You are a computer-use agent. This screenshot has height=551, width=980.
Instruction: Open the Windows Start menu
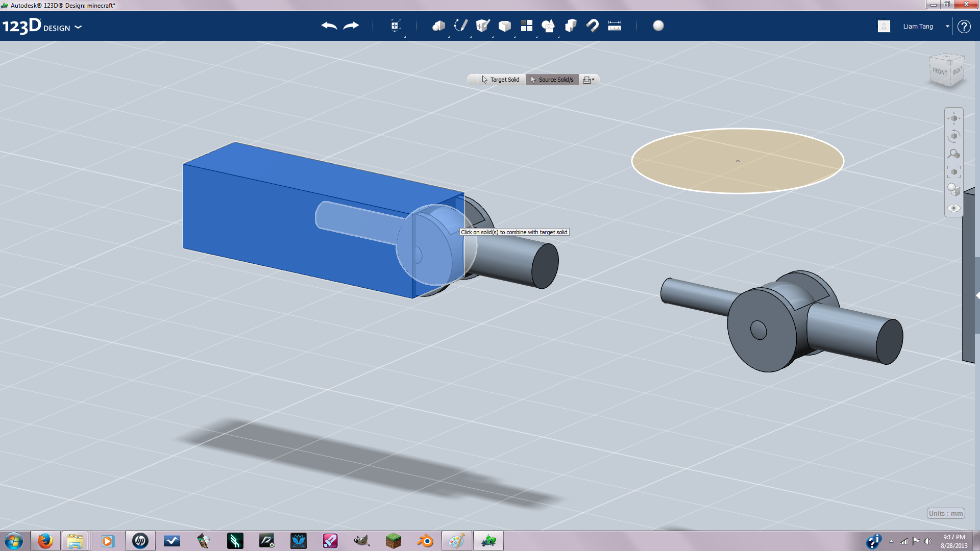pos(14,541)
